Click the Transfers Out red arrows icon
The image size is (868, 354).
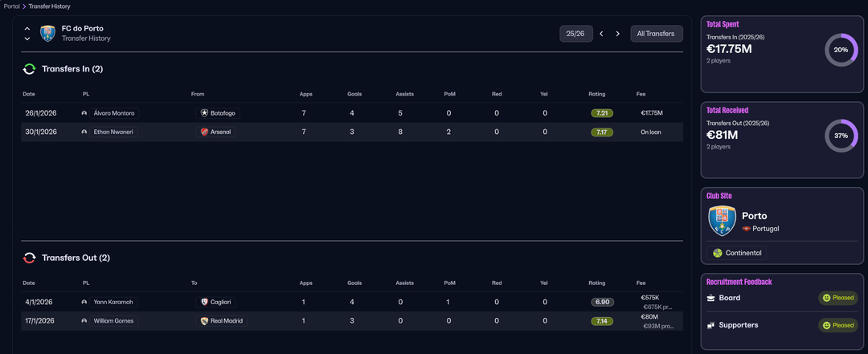point(29,258)
